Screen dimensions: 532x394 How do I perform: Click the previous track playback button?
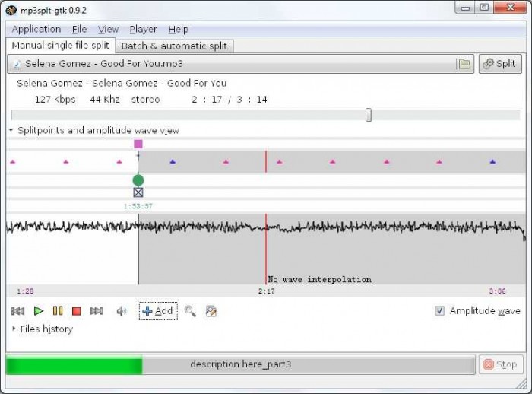coord(17,311)
